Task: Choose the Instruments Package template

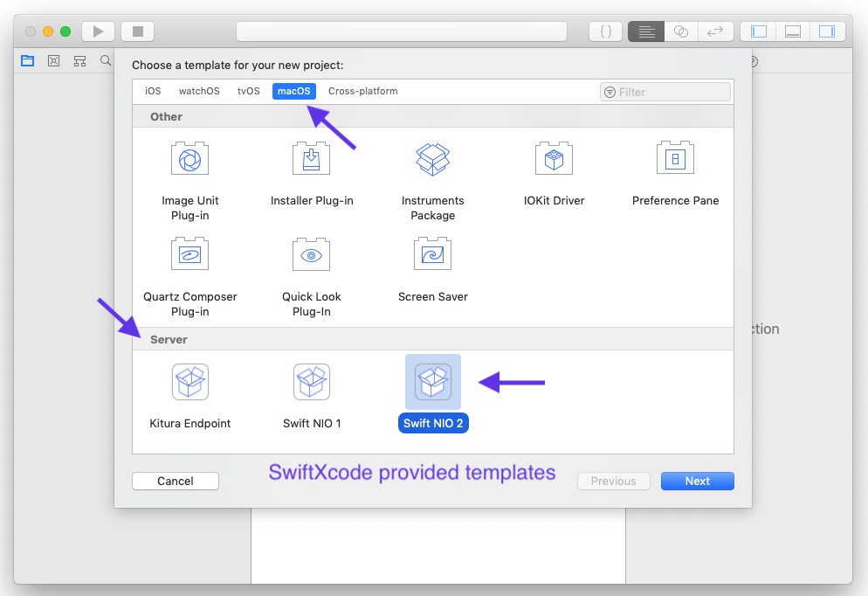Action: (433, 182)
